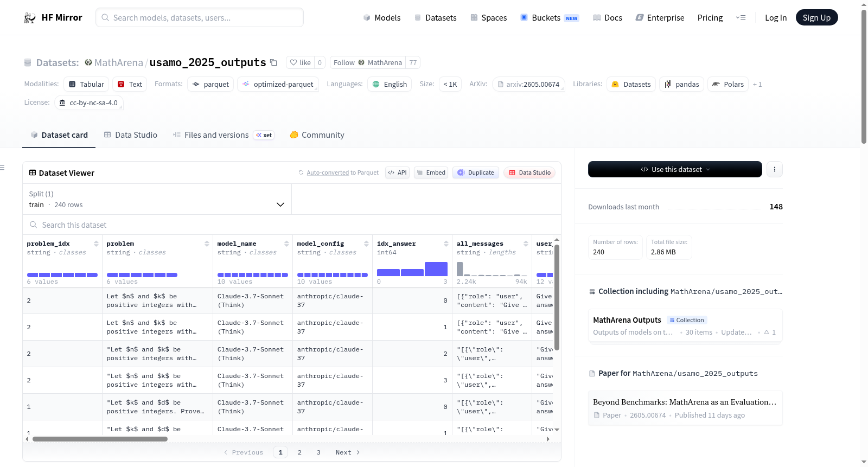Select the optimized-parquet format tag
868x467 pixels.
pyautogui.click(x=278, y=84)
